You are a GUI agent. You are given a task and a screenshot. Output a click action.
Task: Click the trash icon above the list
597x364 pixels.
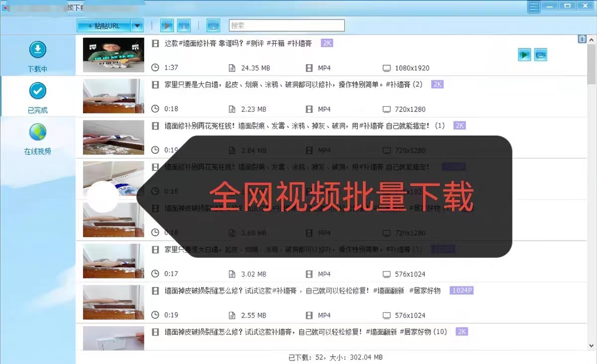tap(582, 39)
